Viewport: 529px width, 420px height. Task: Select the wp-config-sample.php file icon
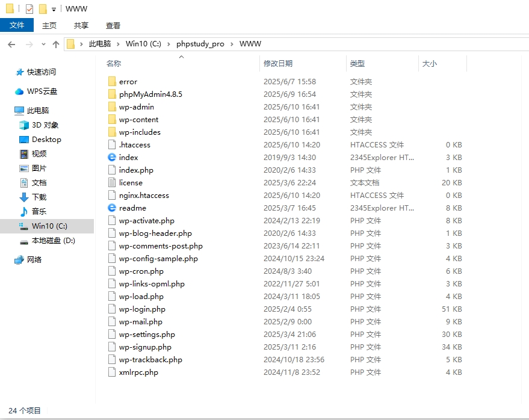(x=112, y=258)
